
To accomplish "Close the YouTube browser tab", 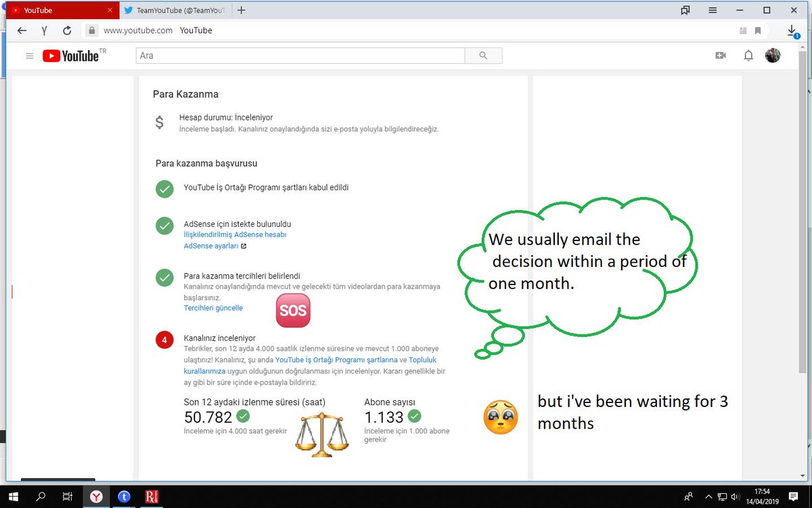I will [110, 10].
